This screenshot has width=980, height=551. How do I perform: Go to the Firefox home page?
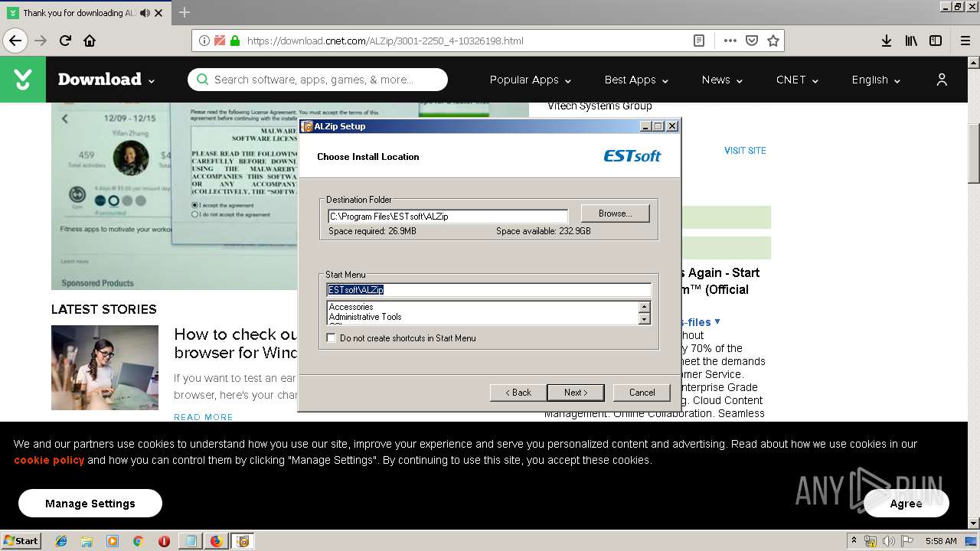[x=90, y=41]
